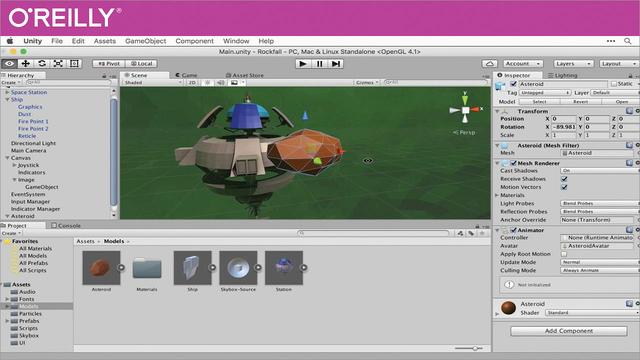The width and height of the screenshot is (640, 360).
Task: Click the Play button
Action: 303,64
